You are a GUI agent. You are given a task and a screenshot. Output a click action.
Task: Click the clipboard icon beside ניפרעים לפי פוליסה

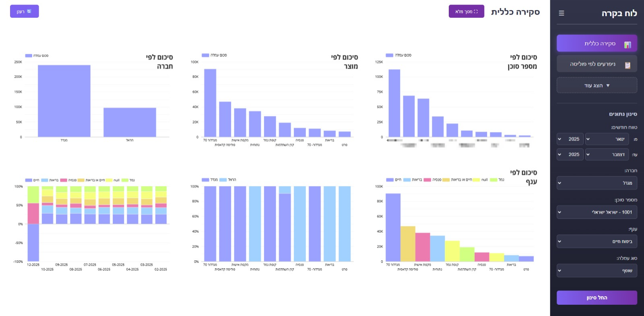627,65
